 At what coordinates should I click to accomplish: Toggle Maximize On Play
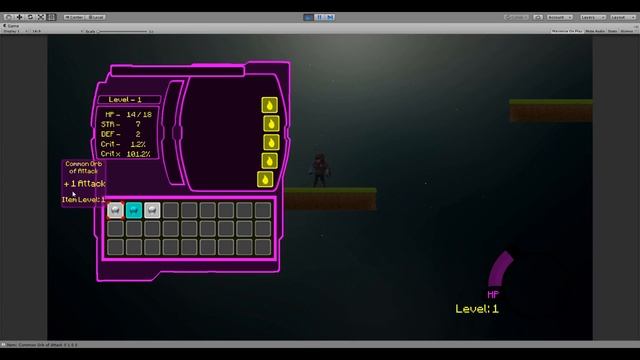point(567,31)
